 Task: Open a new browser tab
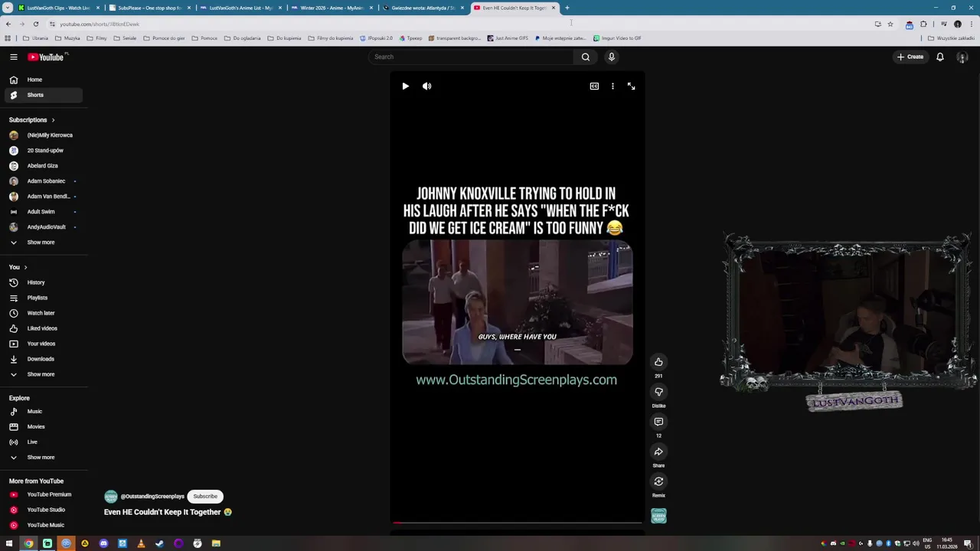pos(567,8)
